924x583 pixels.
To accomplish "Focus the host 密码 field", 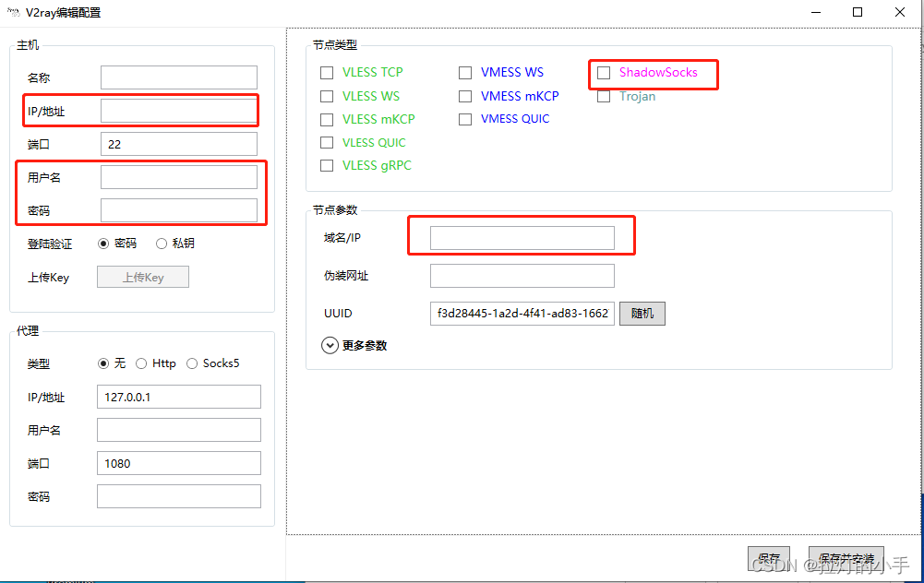I will [179, 210].
